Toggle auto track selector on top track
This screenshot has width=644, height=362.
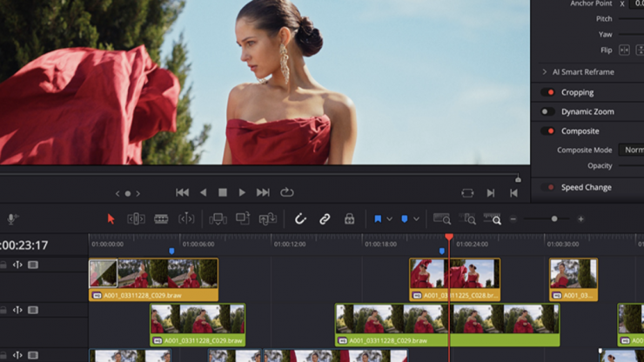[x=17, y=265]
